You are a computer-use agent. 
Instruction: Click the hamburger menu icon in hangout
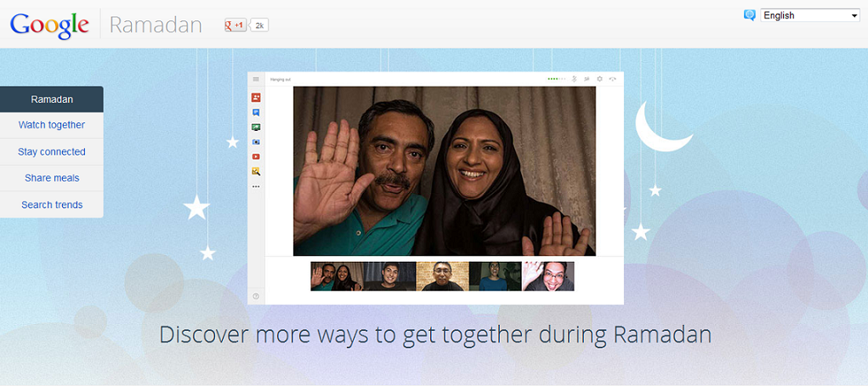point(256,79)
